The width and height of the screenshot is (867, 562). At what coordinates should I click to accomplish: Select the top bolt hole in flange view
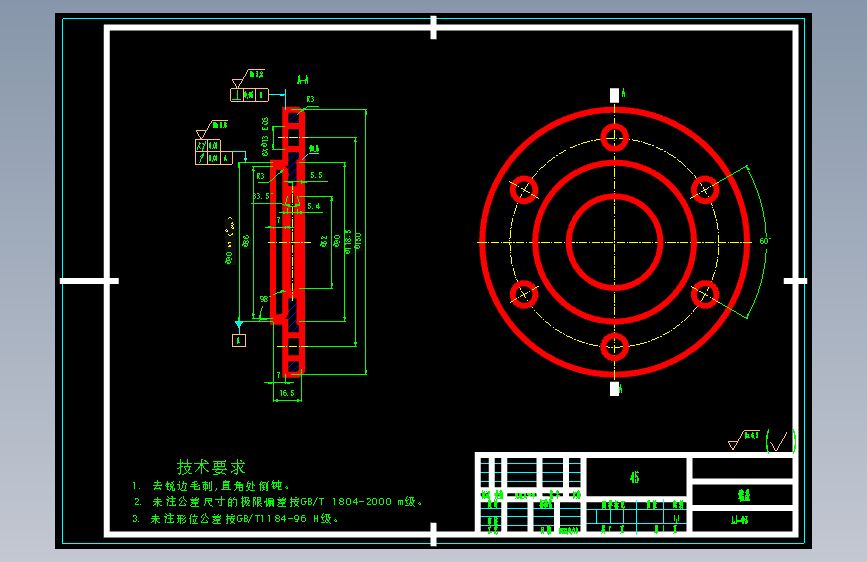pyautogui.click(x=614, y=137)
